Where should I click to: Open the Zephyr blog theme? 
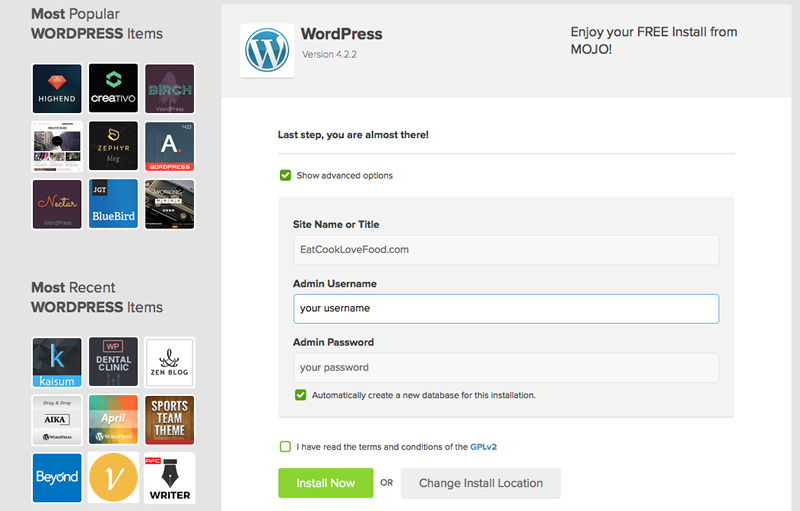coord(113,146)
